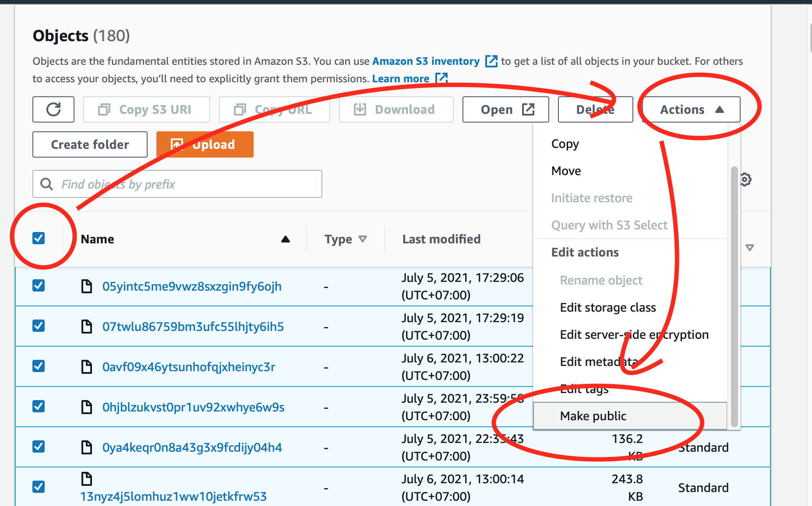
Task: Click the refresh objects icon button
Action: click(x=53, y=109)
